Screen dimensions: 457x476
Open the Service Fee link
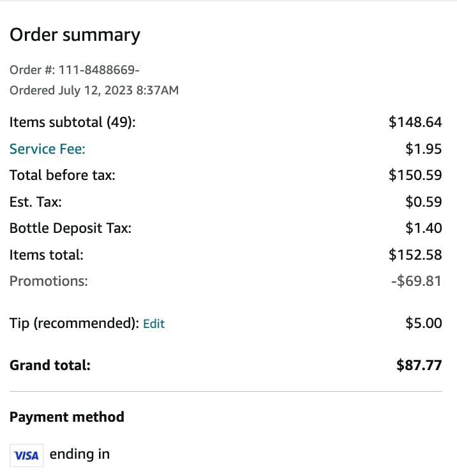point(47,149)
